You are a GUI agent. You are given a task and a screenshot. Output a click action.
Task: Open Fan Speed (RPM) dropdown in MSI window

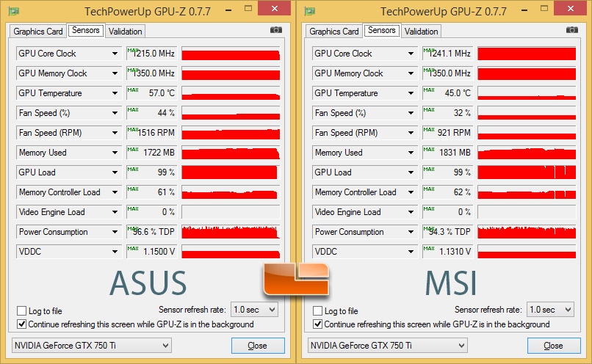pyautogui.click(x=365, y=133)
